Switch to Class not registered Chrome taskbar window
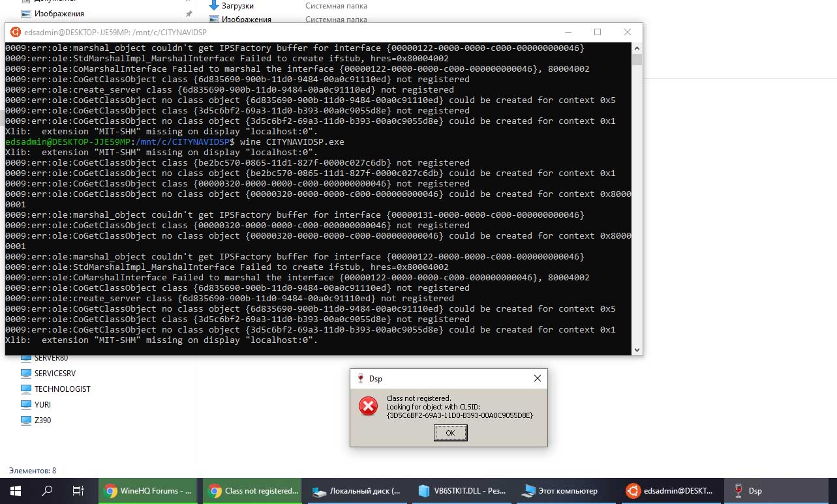Viewport: 837px width, 504px height. (x=254, y=491)
